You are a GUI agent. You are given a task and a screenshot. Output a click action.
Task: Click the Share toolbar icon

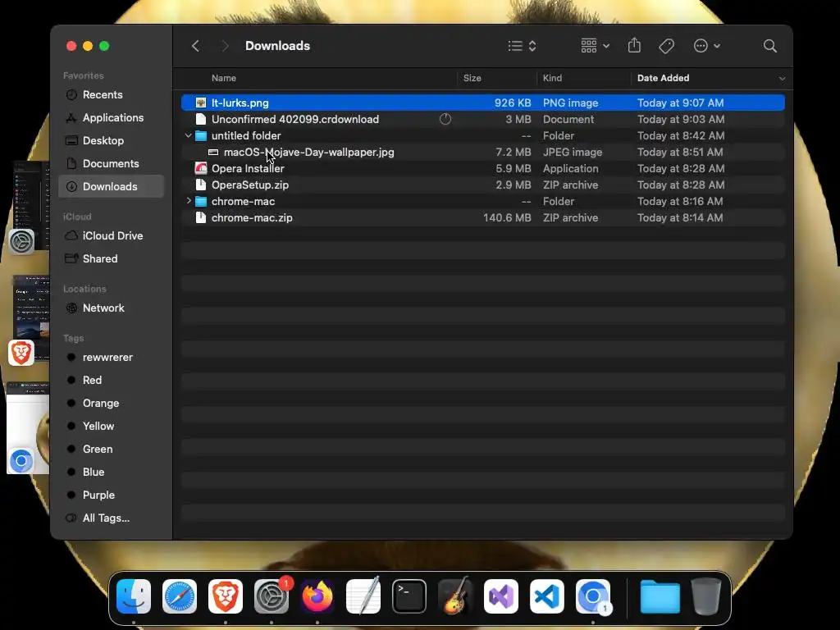634,46
